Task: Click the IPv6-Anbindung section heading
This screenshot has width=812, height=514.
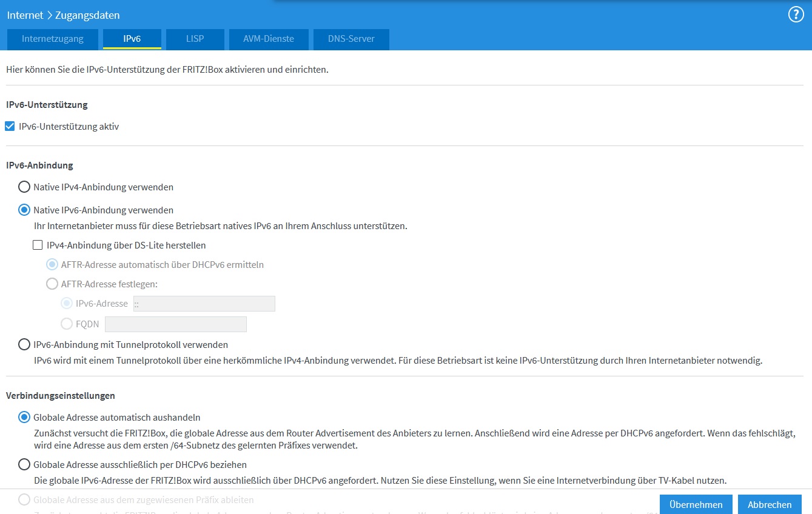Action: [x=39, y=165]
